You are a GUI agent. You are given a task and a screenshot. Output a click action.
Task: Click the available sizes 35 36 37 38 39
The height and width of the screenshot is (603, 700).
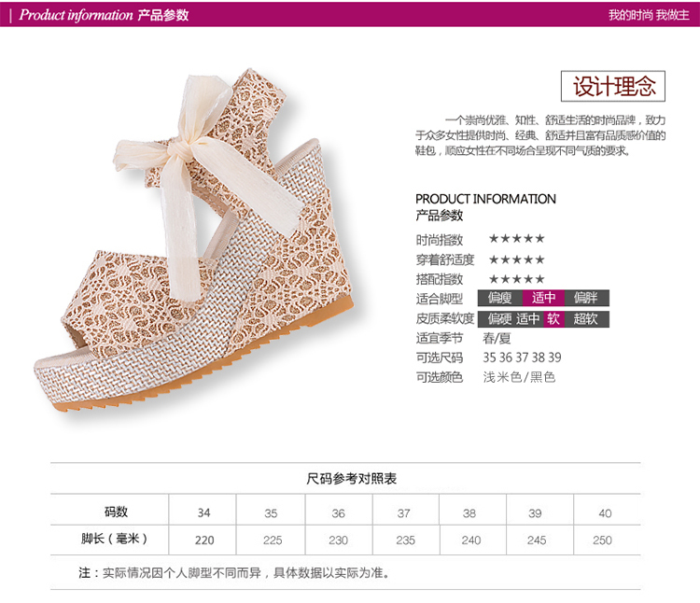[522, 358]
